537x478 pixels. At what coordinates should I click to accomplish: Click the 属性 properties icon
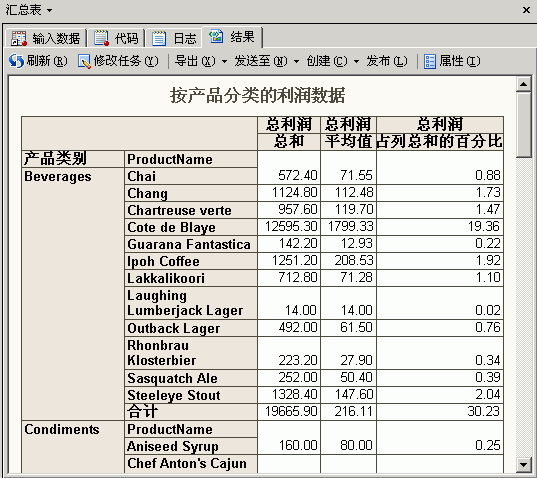coord(430,62)
